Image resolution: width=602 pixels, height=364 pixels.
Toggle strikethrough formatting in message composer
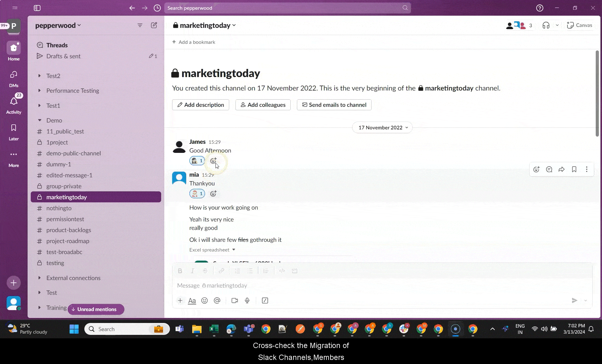(205, 271)
